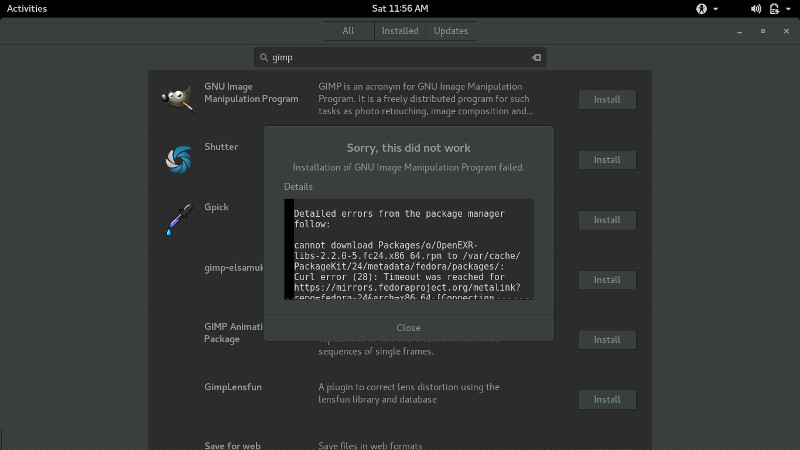Clear the gimp search text
Viewport: 800px width, 450px height.
536,57
